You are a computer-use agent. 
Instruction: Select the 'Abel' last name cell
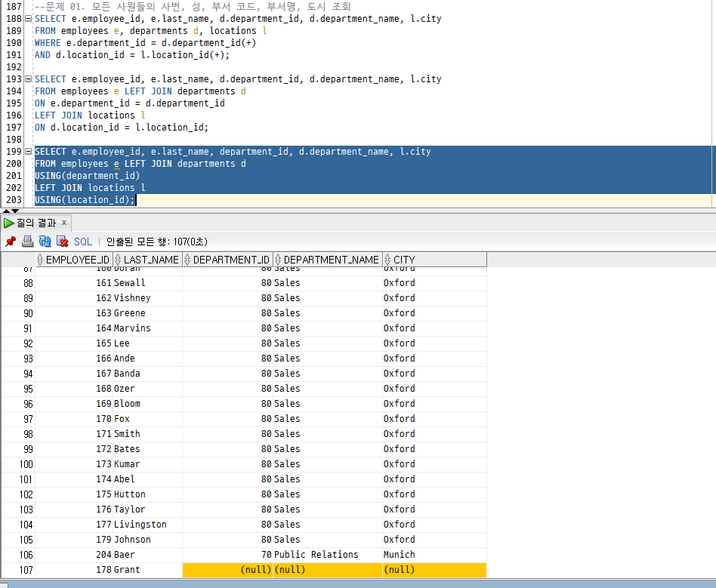pyautogui.click(x=147, y=479)
